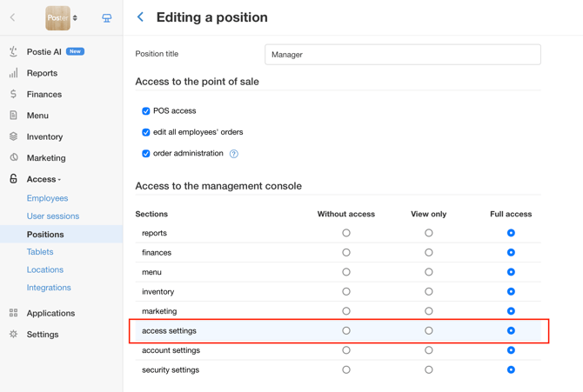Uncheck POS access checkbox
The image size is (583, 392).
pyautogui.click(x=146, y=110)
